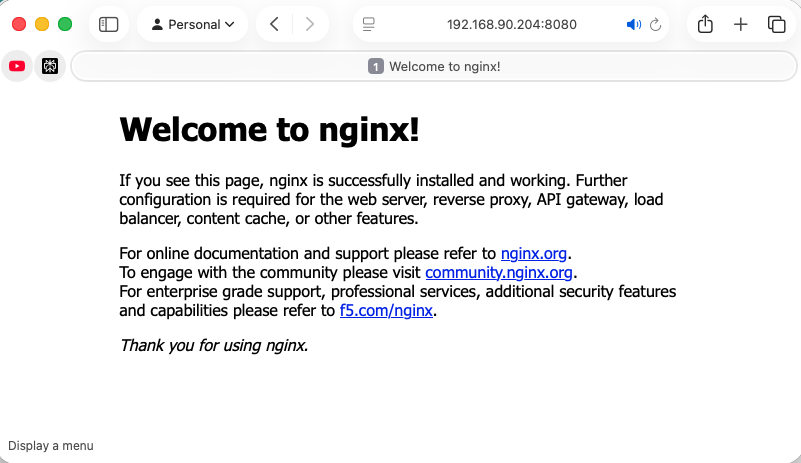This screenshot has width=801, height=463.
Task: Open the Personal profile dropdown
Action: click(x=192, y=24)
